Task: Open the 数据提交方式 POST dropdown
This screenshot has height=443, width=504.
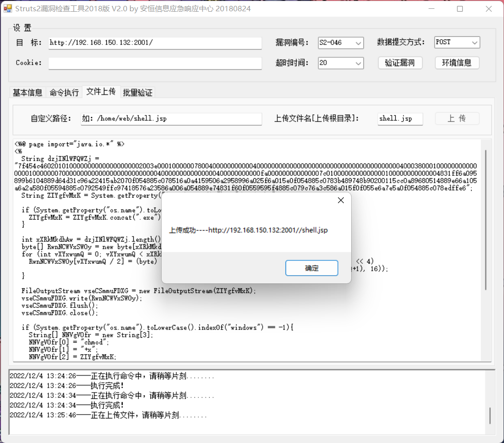Action: pos(457,42)
